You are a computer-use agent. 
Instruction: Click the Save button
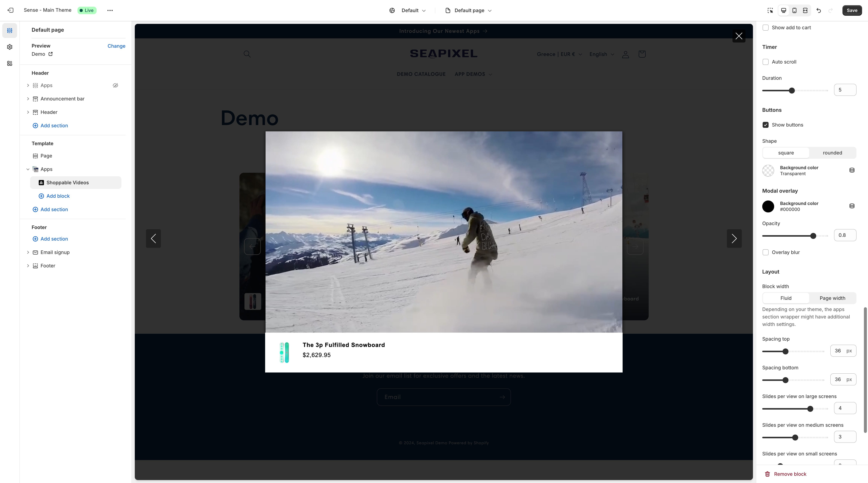coord(852,10)
